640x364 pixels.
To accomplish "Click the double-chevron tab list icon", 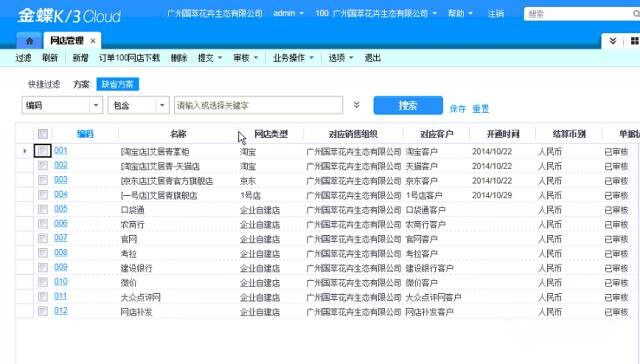I will [x=612, y=41].
